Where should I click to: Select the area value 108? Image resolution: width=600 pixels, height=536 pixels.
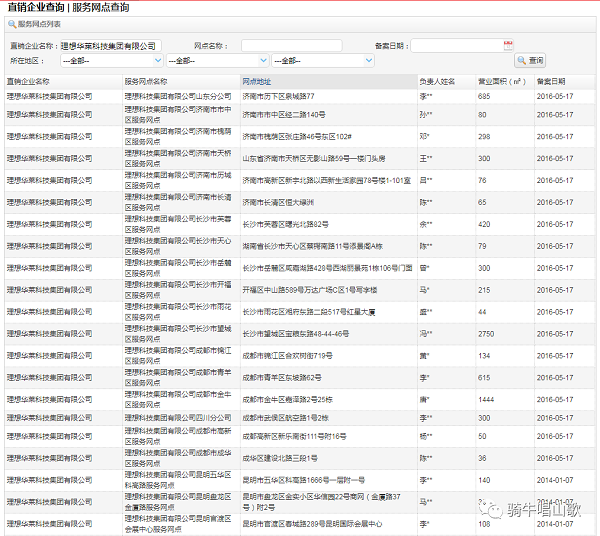point(484,524)
